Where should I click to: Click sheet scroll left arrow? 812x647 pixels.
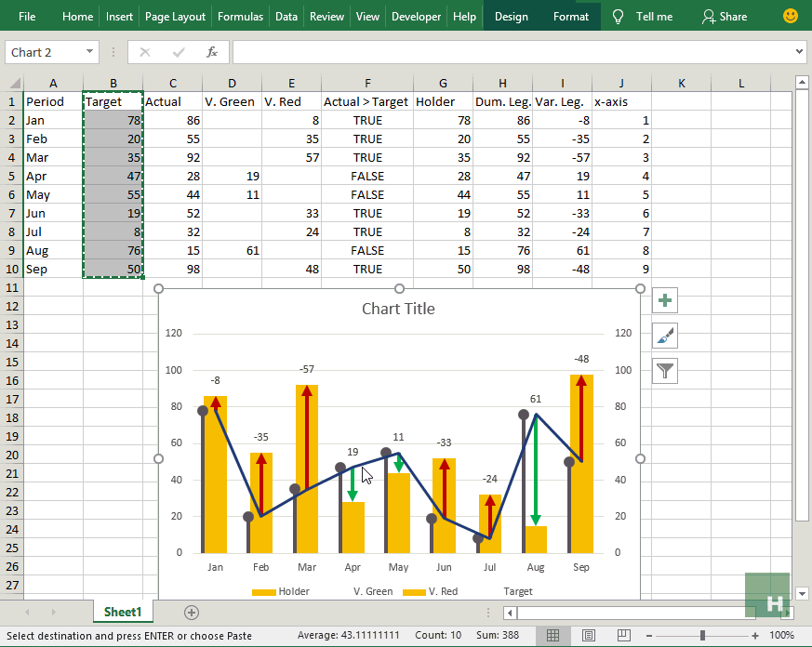27,613
